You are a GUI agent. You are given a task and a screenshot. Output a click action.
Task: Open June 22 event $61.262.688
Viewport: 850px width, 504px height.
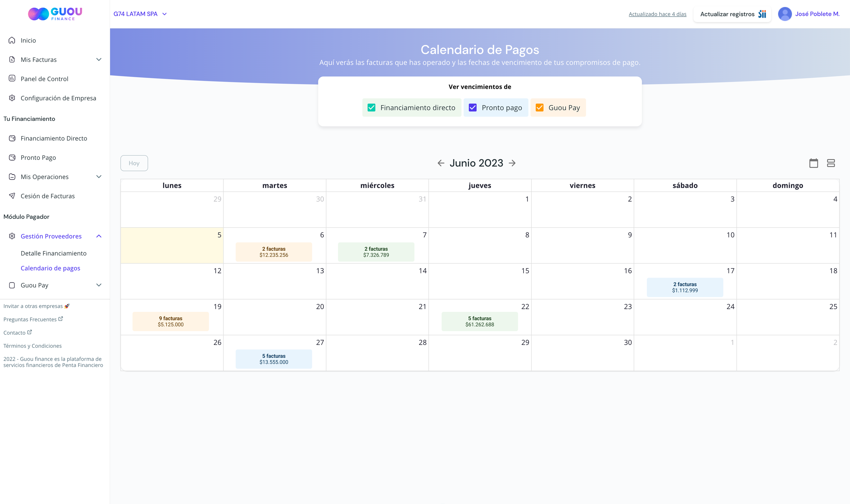480,321
